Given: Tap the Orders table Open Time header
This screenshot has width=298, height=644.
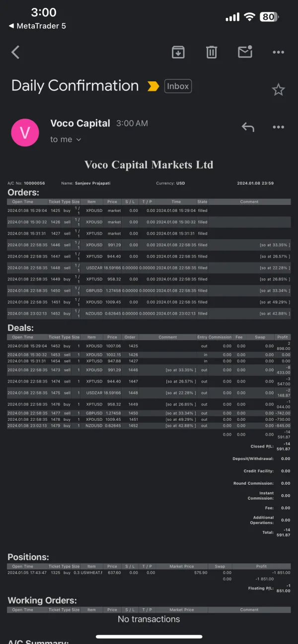Looking at the screenshot, I should pyautogui.click(x=23, y=202).
